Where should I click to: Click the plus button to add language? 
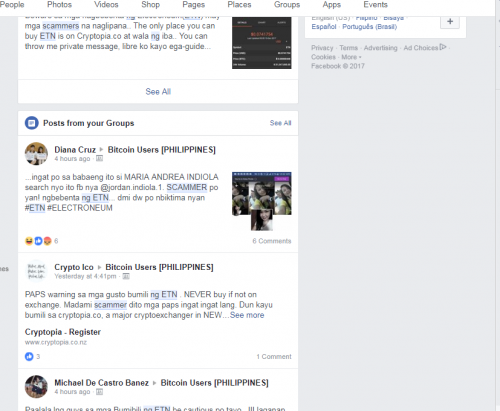(450, 22)
